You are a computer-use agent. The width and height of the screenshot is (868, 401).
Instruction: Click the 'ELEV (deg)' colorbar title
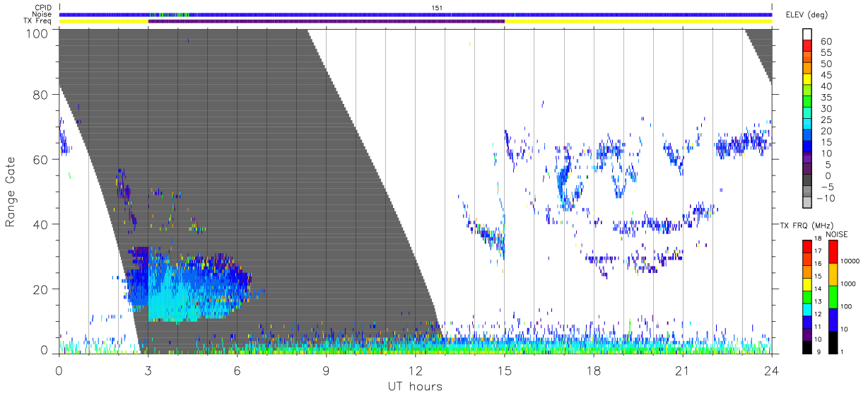(807, 15)
